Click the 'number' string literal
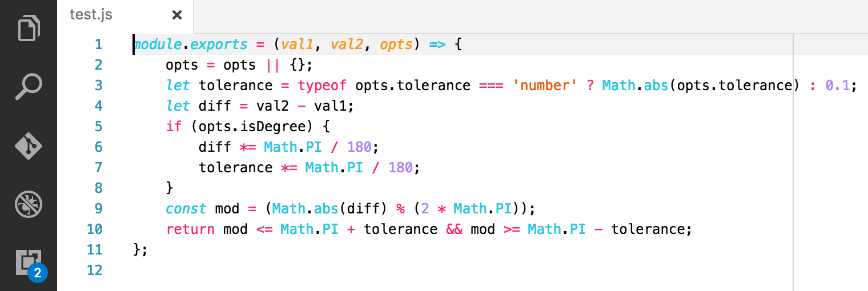The image size is (868, 291). [545, 86]
